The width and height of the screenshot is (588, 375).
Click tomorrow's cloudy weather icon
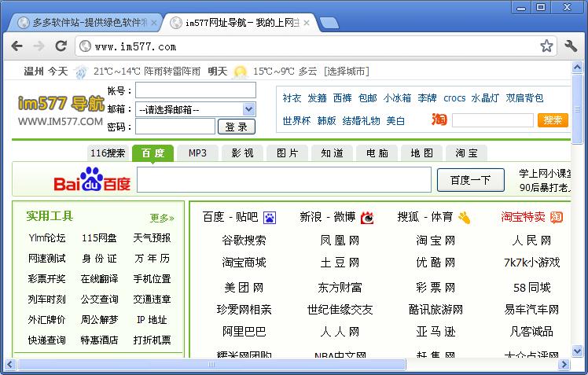240,72
